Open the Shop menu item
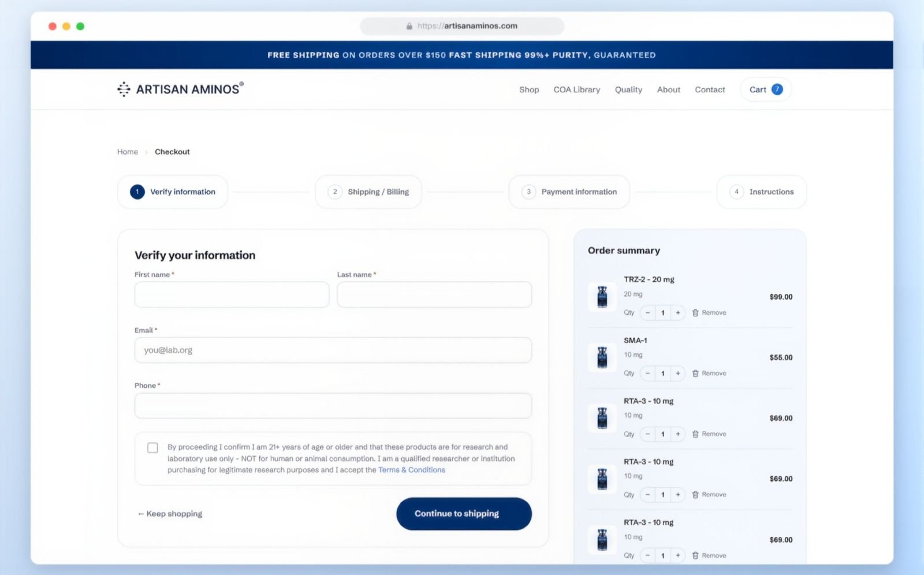The image size is (924, 575). (529, 89)
